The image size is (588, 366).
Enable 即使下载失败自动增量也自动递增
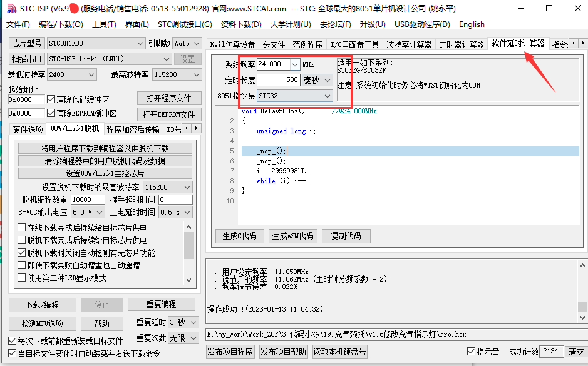coord(22,265)
